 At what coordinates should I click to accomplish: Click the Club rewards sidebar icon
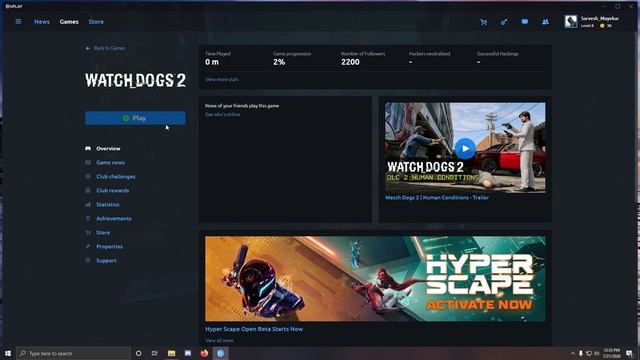point(88,191)
